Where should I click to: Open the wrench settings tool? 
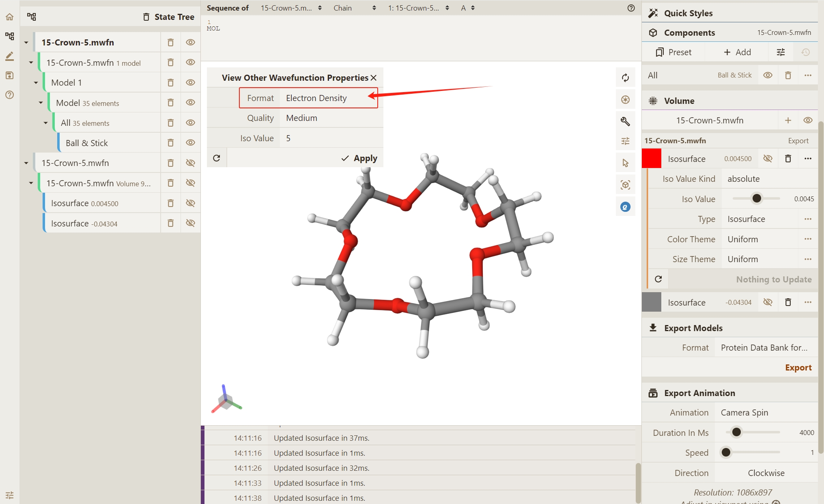click(625, 121)
